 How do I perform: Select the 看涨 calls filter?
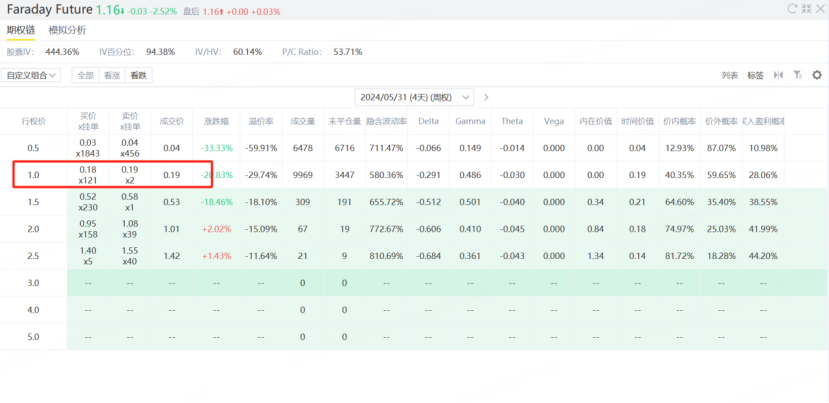coord(112,76)
